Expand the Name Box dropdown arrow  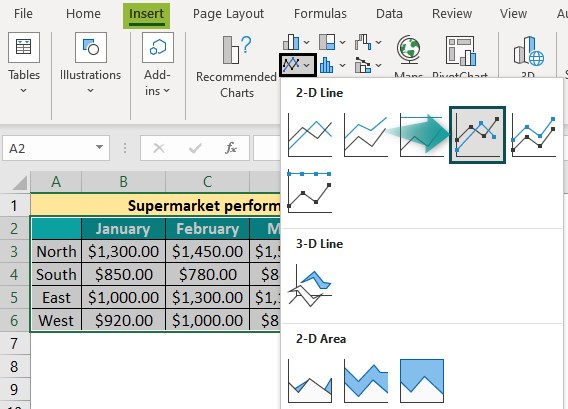(99, 147)
